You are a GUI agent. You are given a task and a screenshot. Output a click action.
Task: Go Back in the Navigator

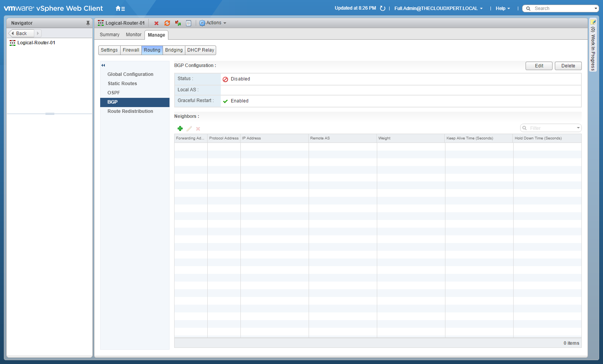(x=21, y=34)
